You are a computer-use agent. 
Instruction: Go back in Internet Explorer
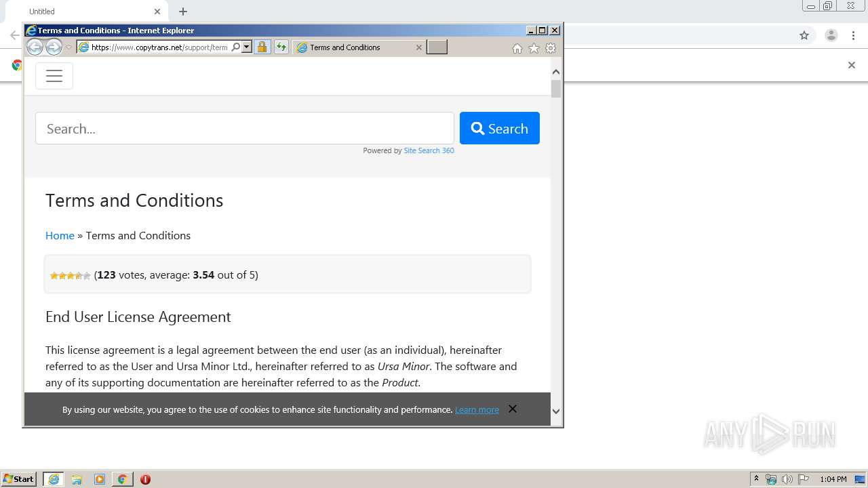(x=35, y=47)
